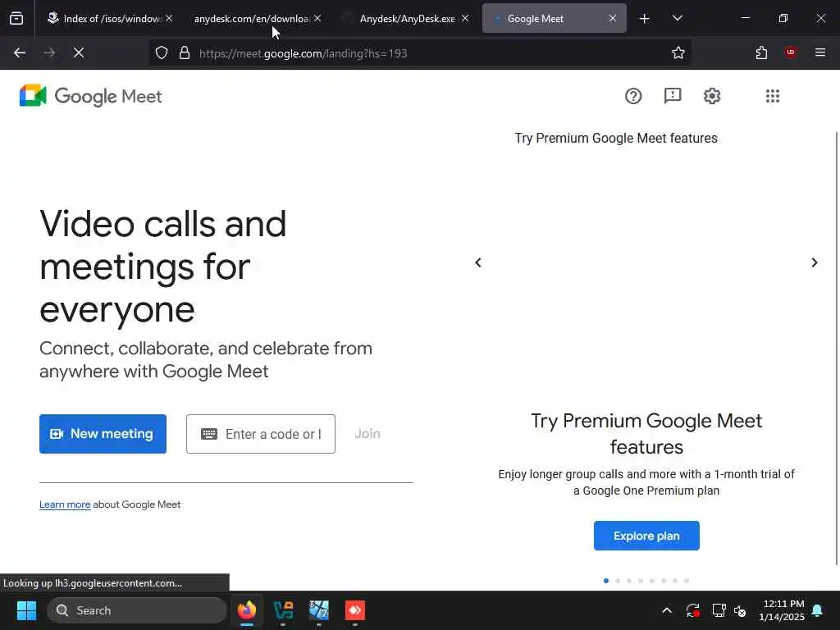Open tracking protection shield panel
This screenshot has width=840, height=630.
pos(162,53)
